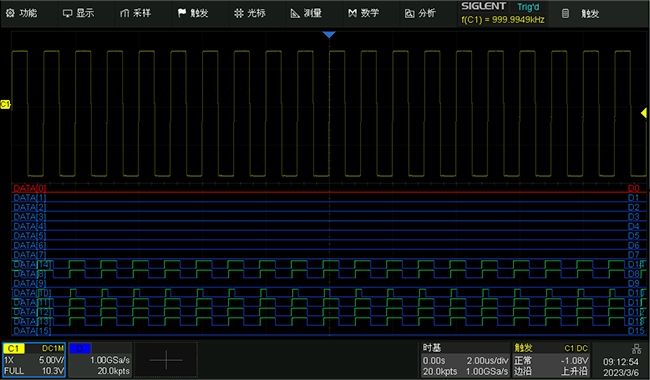This screenshot has width=650, height=380.
Task: Click the digital 1.00GSa/s sample rate value
Action: pyautogui.click(x=110, y=360)
